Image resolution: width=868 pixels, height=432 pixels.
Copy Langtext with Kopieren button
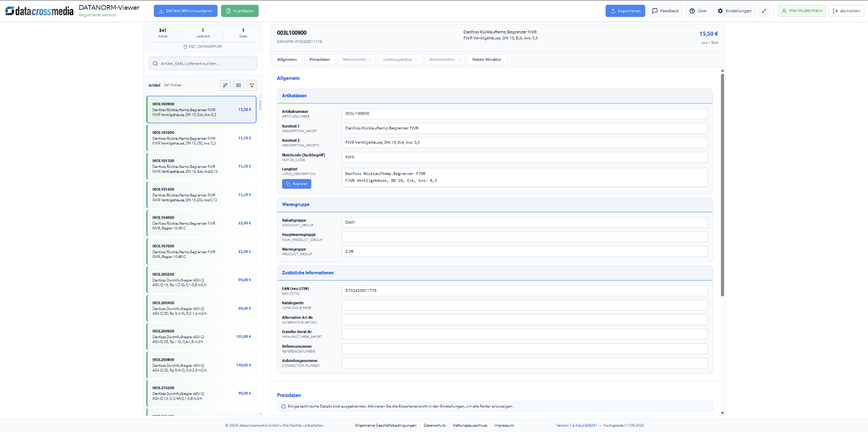[296, 184]
